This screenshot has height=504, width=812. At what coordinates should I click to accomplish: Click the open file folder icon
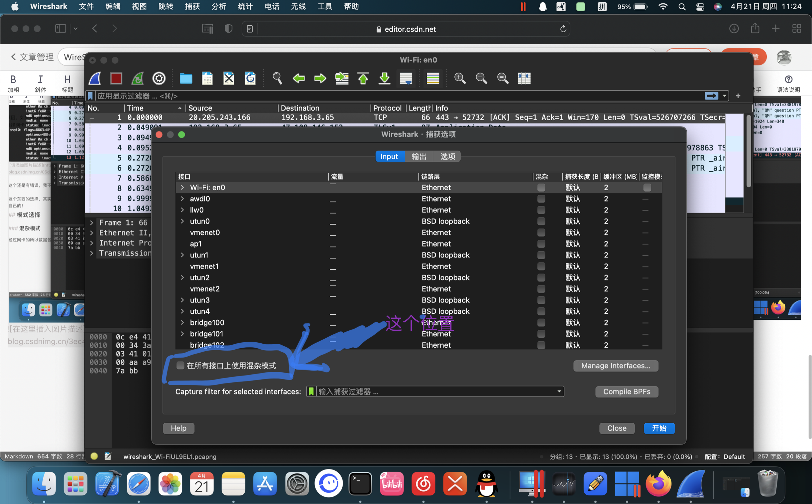(186, 79)
